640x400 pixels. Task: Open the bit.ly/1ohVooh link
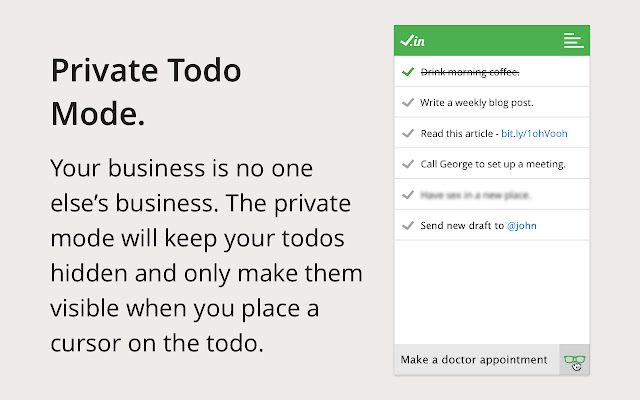coord(534,133)
